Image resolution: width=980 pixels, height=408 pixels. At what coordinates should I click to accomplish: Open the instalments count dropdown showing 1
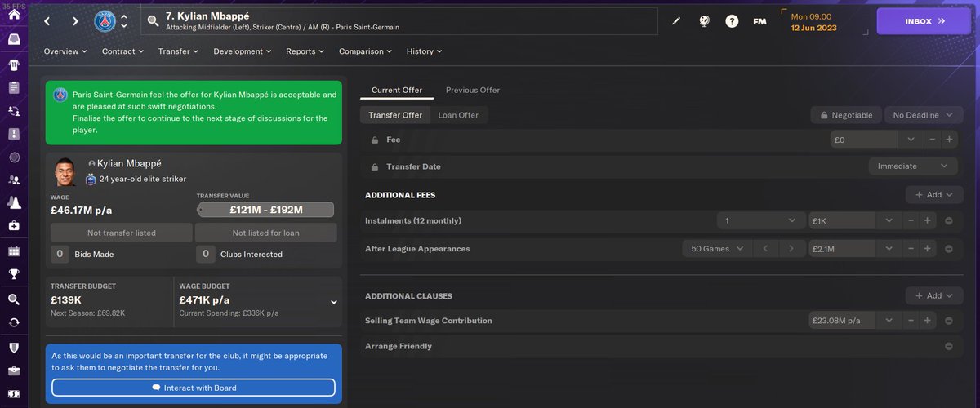point(761,221)
